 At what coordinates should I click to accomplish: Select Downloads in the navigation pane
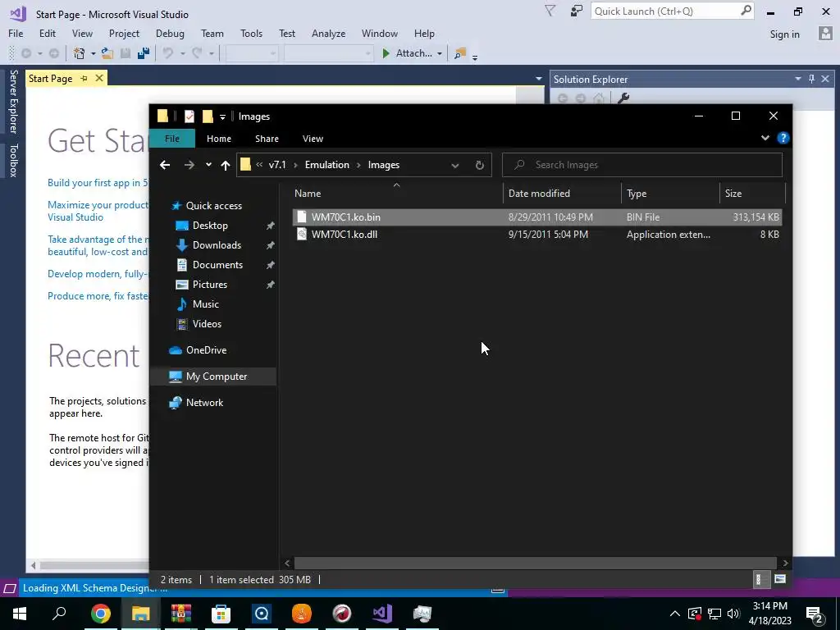217,244
